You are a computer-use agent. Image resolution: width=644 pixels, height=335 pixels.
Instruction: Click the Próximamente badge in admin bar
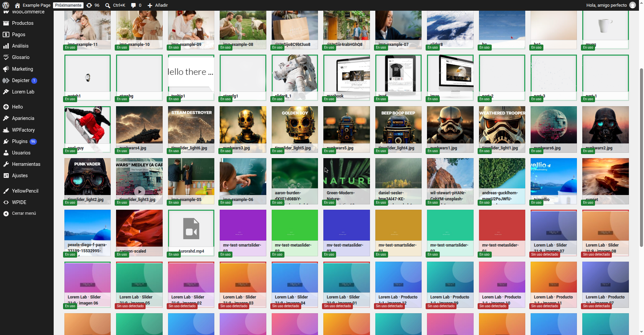pos(68,5)
